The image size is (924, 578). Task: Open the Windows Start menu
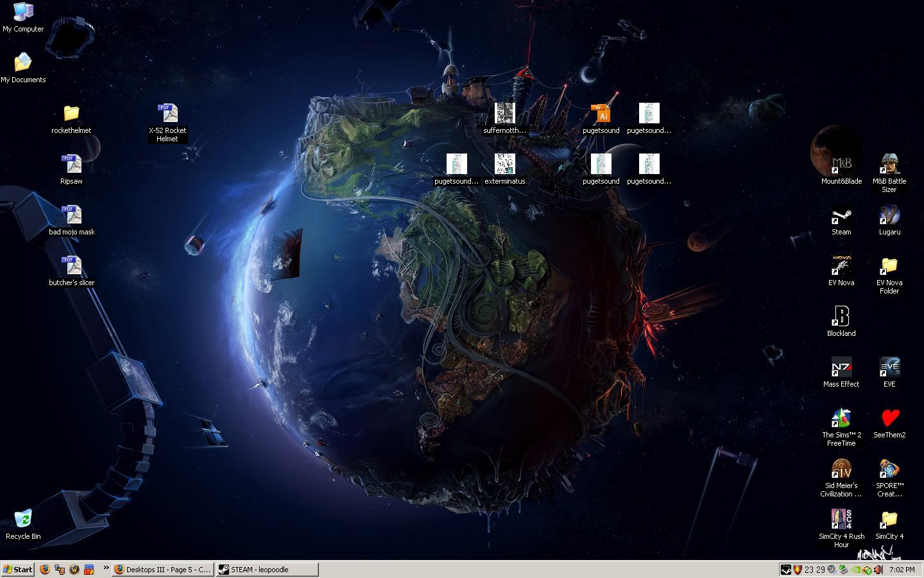(18, 570)
